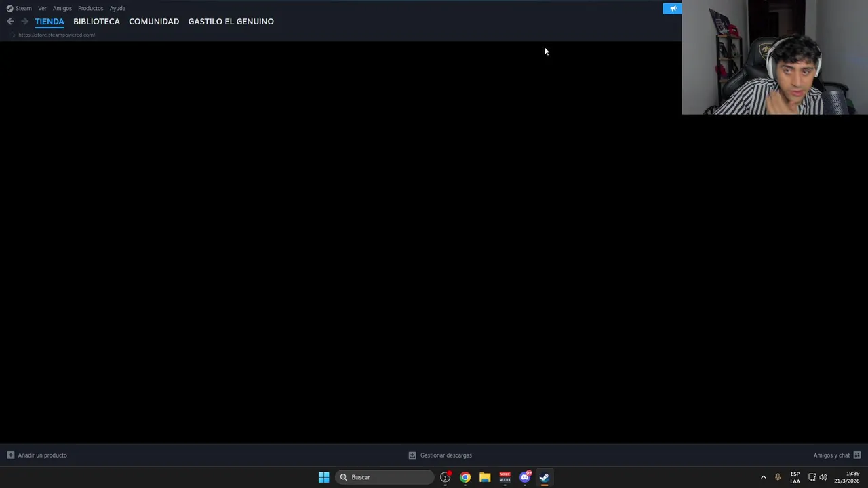The width and height of the screenshot is (868, 488).
Task: Click the network icon in the system tray
Action: point(812,477)
